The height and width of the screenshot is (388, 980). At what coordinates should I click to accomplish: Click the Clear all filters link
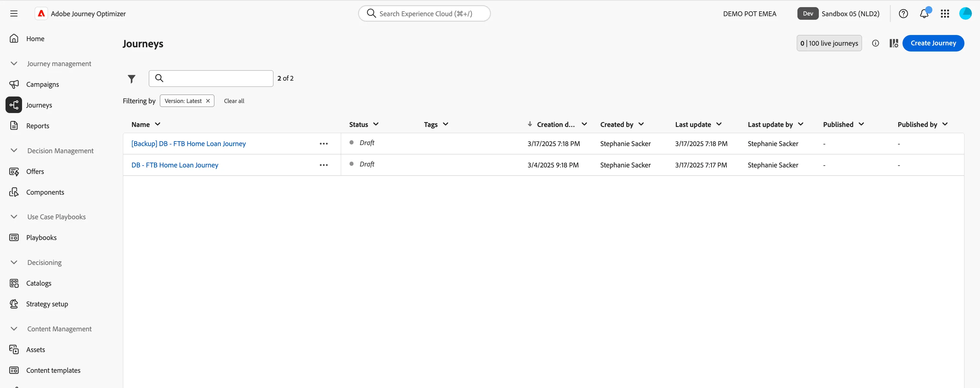(x=234, y=101)
